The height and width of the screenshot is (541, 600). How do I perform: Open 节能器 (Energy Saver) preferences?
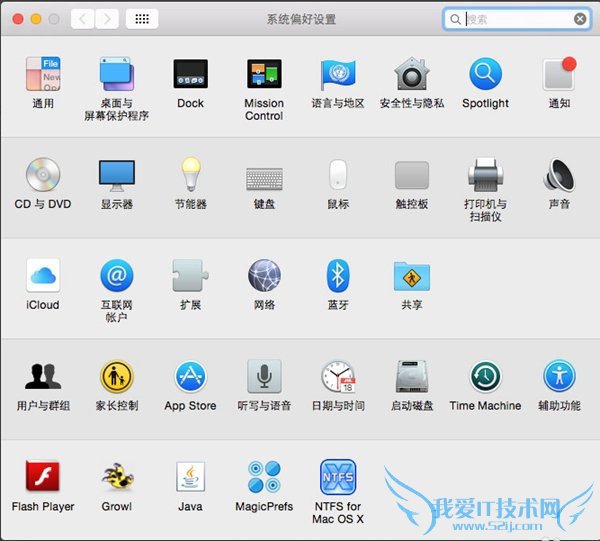pos(191,174)
